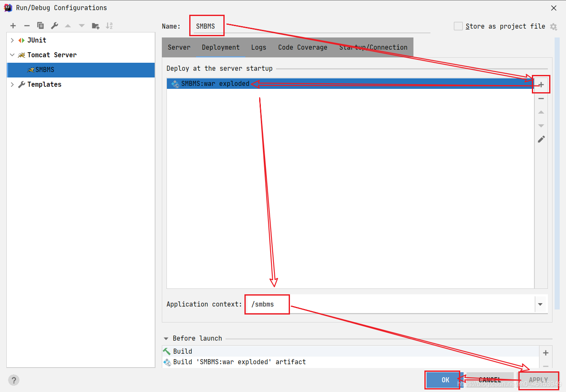Select SMBMS configuration under Tomcat Server

point(81,70)
